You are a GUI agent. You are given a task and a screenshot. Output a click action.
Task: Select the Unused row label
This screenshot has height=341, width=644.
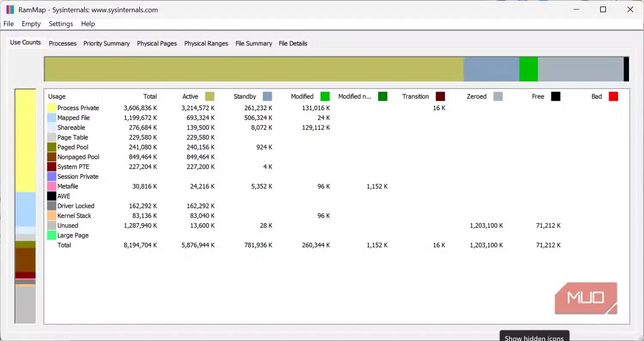pyautogui.click(x=68, y=226)
